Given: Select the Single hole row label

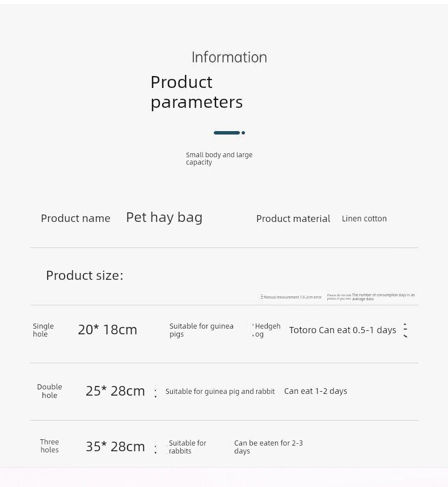Looking at the screenshot, I should (43, 330).
